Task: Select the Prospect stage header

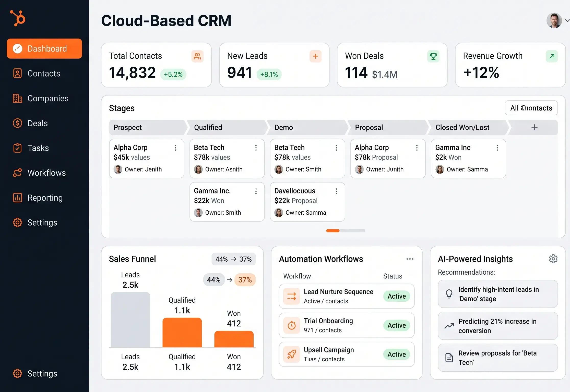Action: [148, 127]
